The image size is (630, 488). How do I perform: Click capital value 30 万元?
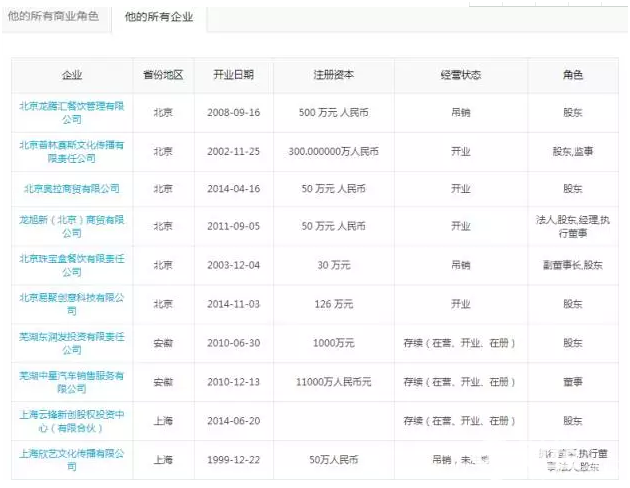[x=333, y=265]
